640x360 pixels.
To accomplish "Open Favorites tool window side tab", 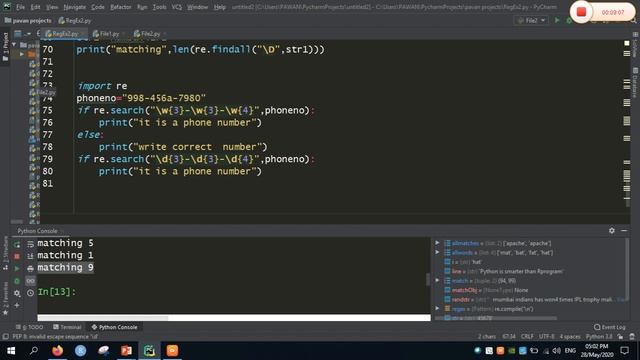I will coord(5,298).
